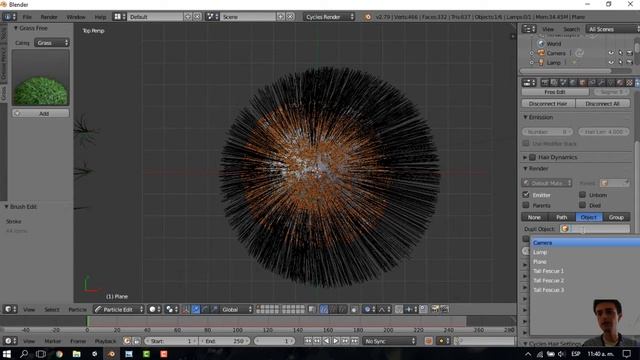
Task: Open the Window menu
Action: coord(76,17)
